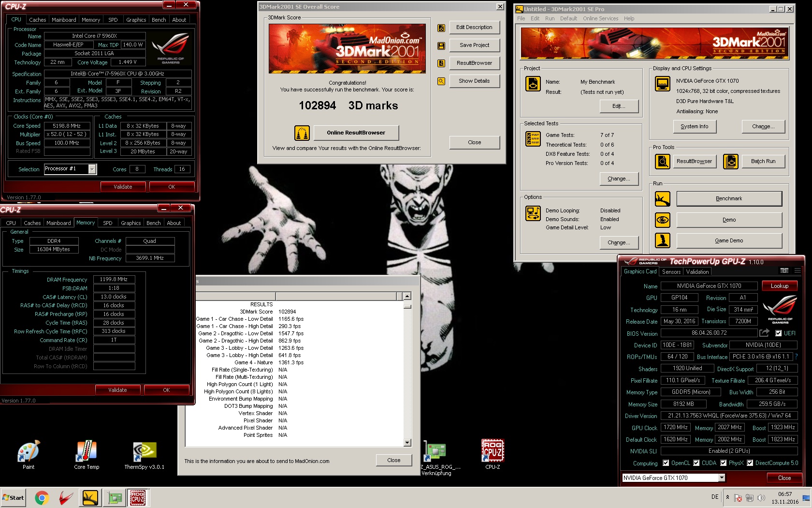Screen dimensions: 812x508
Task: Show hidden tray icons arrow
Action: tap(727, 497)
